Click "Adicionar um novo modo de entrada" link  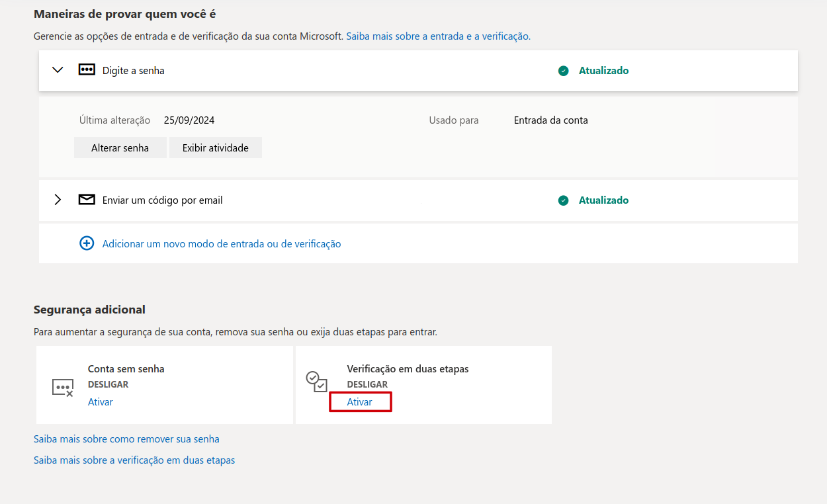pos(222,244)
